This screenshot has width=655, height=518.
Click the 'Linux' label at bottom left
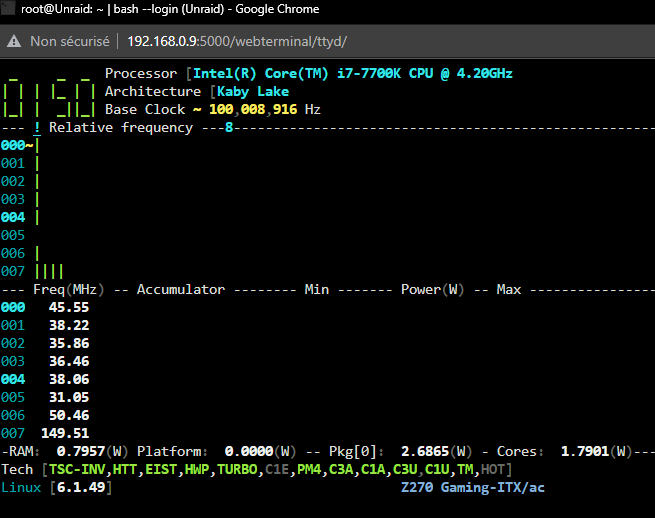[21, 488]
